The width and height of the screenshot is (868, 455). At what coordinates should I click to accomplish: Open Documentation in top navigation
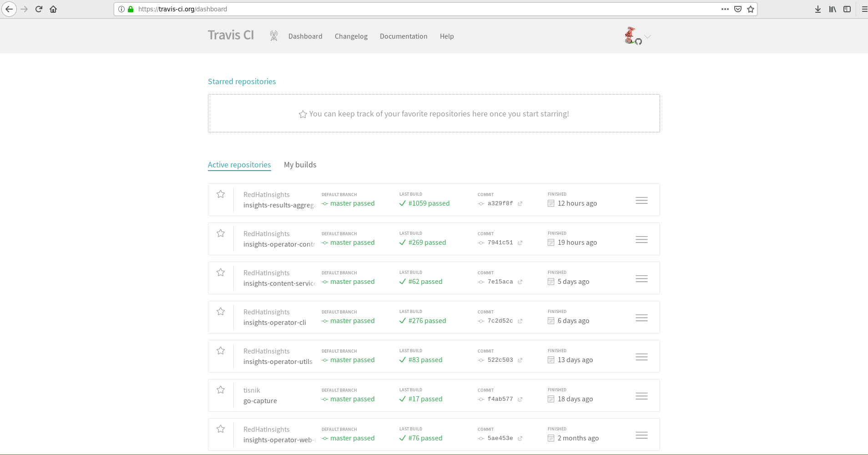coord(404,36)
